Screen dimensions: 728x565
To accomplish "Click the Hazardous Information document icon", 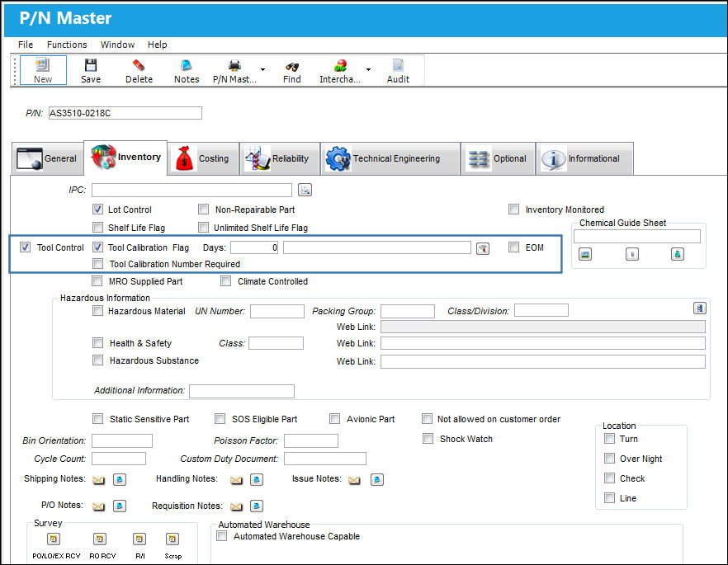I will [x=700, y=308].
